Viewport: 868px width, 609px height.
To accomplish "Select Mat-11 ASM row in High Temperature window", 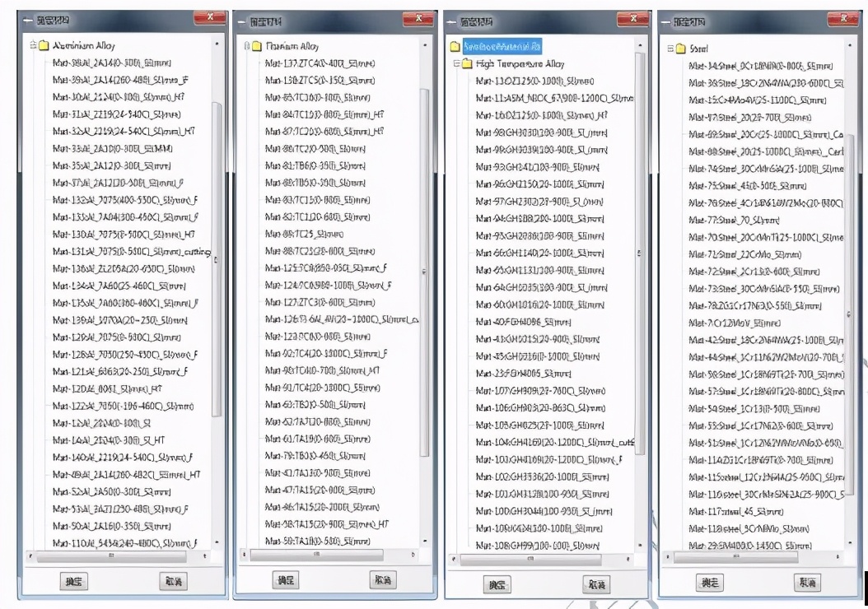I will point(554,98).
